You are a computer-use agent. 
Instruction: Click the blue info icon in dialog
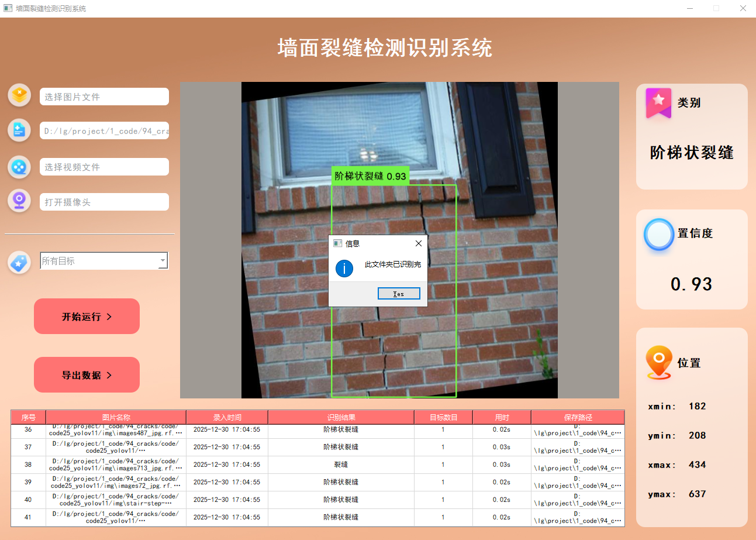point(344,269)
